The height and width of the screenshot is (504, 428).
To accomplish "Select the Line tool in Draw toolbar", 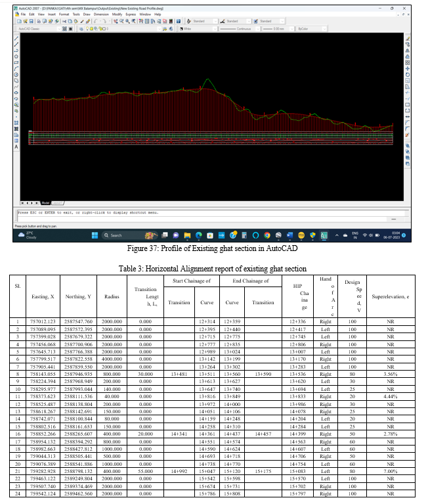I will pos(16,38).
